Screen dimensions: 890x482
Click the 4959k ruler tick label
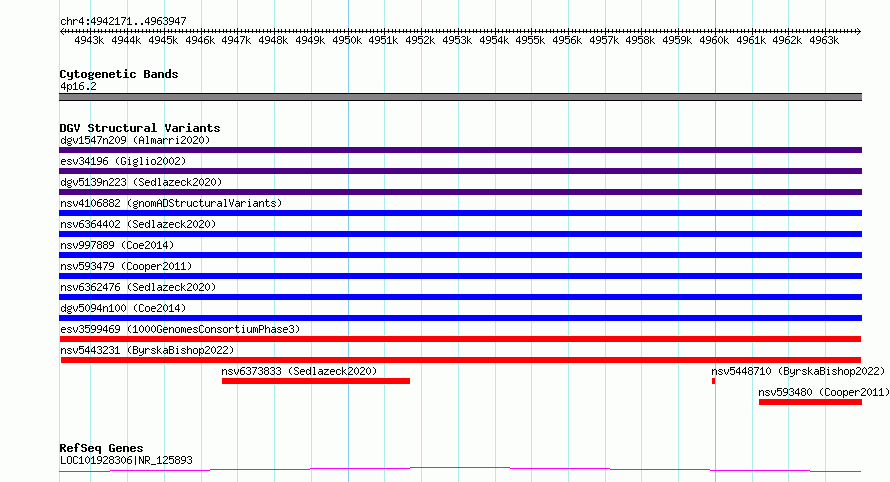677,40
